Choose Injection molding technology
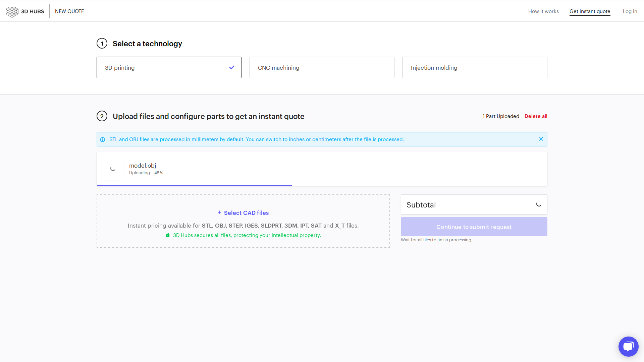The image size is (644, 362). tap(475, 67)
